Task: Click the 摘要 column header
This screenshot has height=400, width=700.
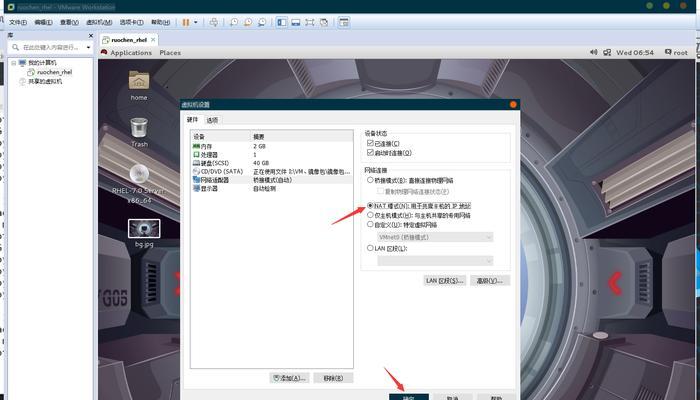Action: (302, 137)
